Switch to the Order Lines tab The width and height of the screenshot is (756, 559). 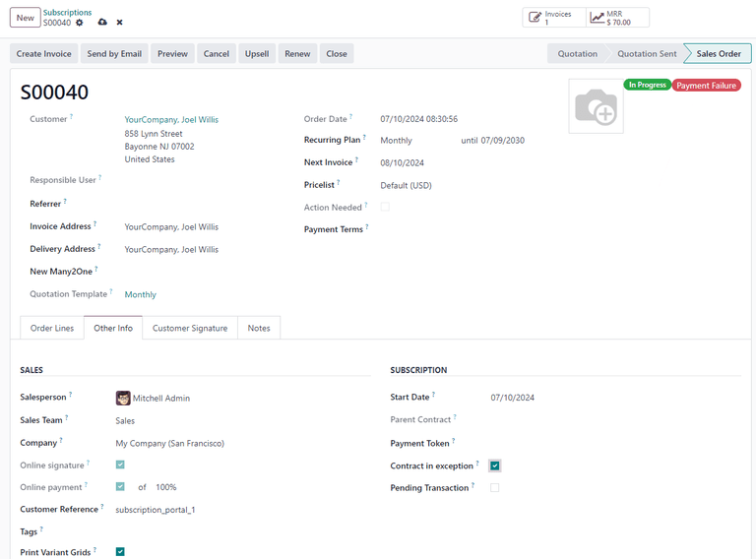coord(52,328)
